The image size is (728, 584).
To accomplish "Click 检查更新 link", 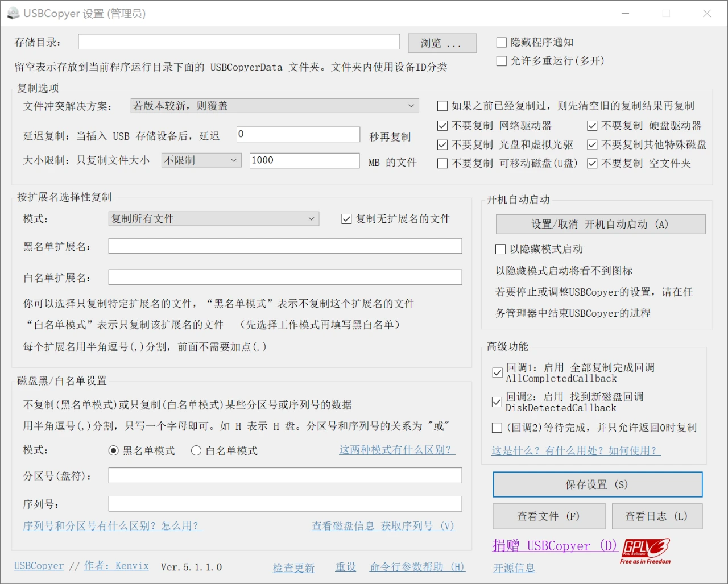I will point(293,568).
